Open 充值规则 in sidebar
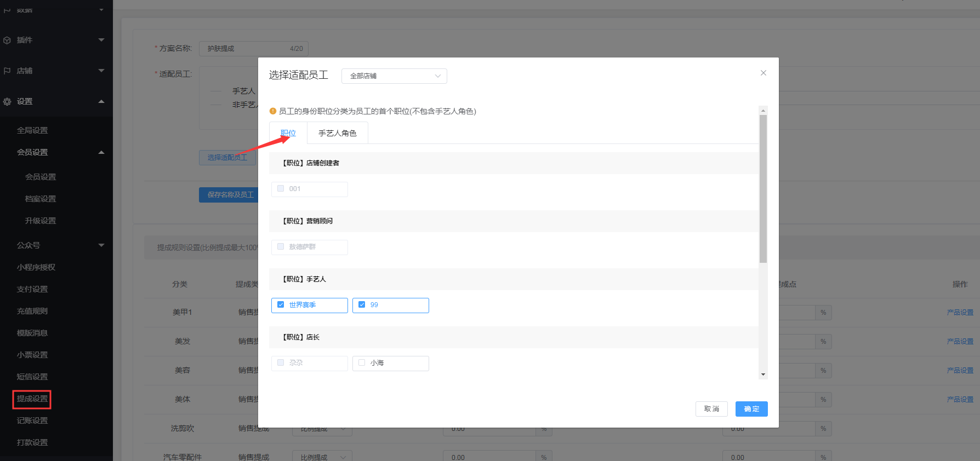 pos(32,311)
